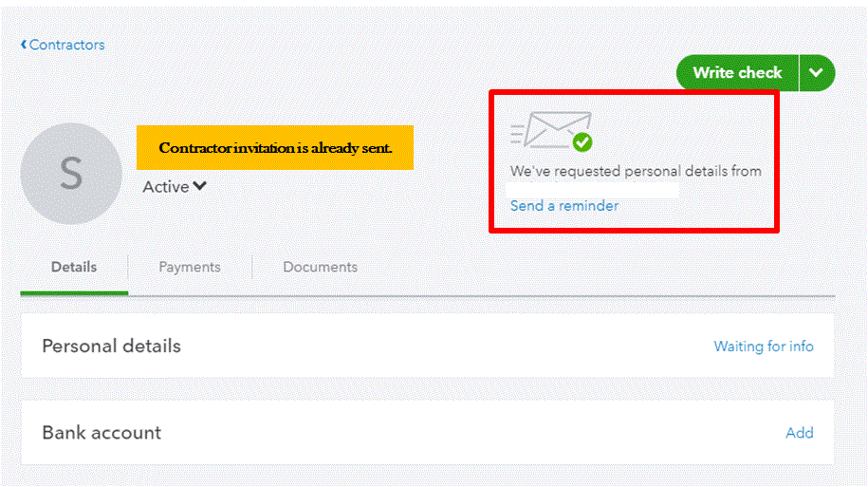Click the redacted email address field
Screen dimensions: 868x487
(x=592, y=190)
